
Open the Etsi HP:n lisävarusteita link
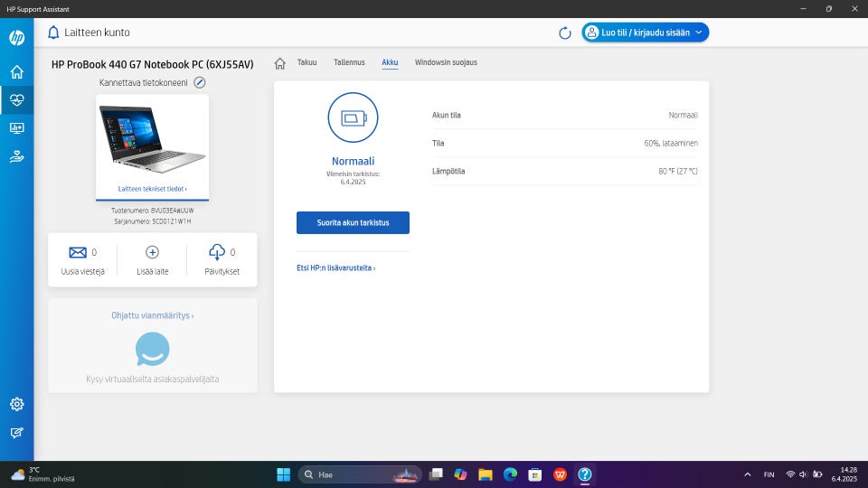click(x=335, y=268)
